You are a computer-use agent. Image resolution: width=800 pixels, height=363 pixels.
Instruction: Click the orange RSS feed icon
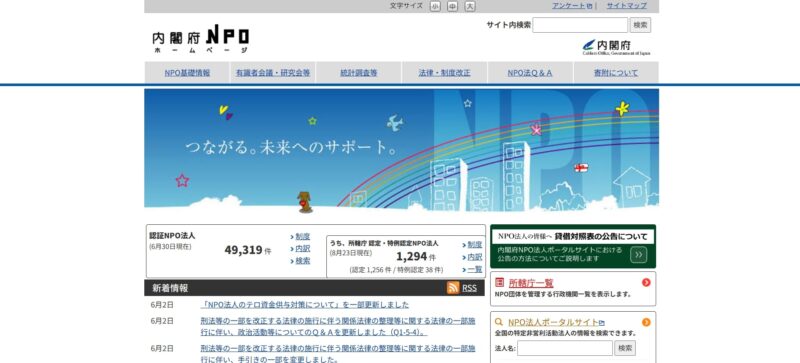click(x=453, y=288)
